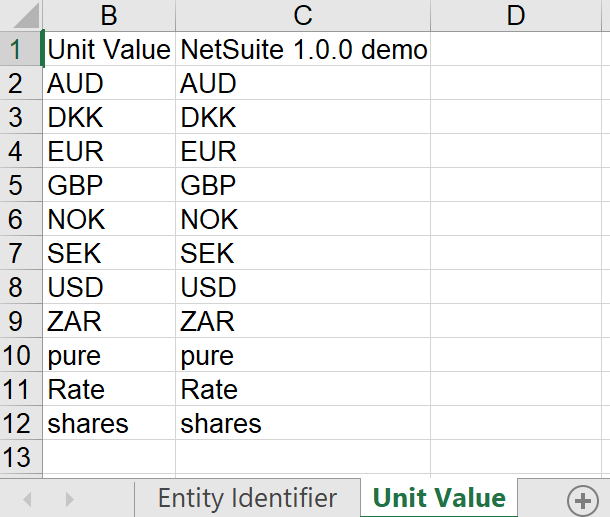
Task: Click cell 'NetSuite 1.0.0 demo'
Action: [303, 49]
